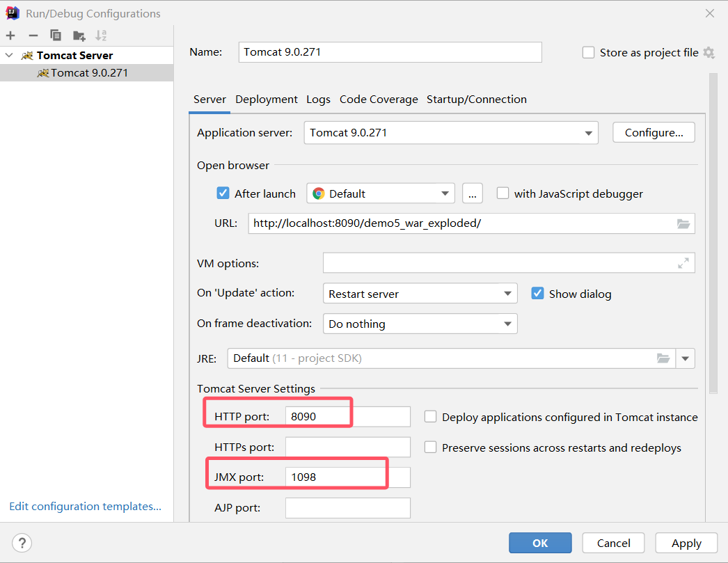Open Application server dropdown
The image size is (728, 563).
click(451, 133)
